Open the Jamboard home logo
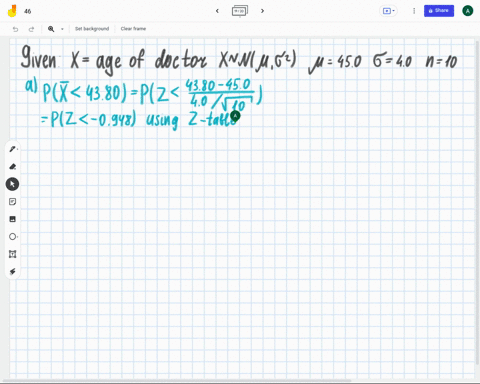The image size is (480, 384). coord(12,11)
